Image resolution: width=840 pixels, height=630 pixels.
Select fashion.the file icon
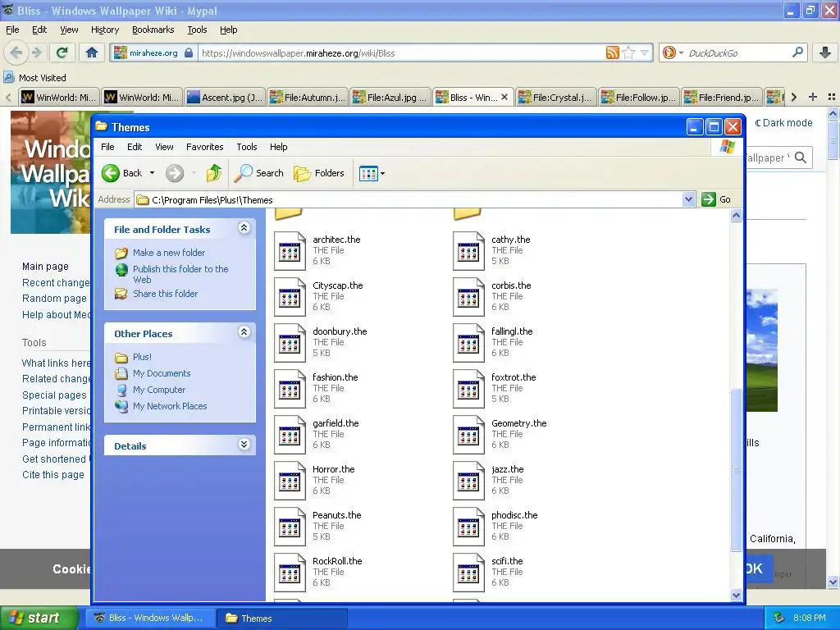pos(290,389)
